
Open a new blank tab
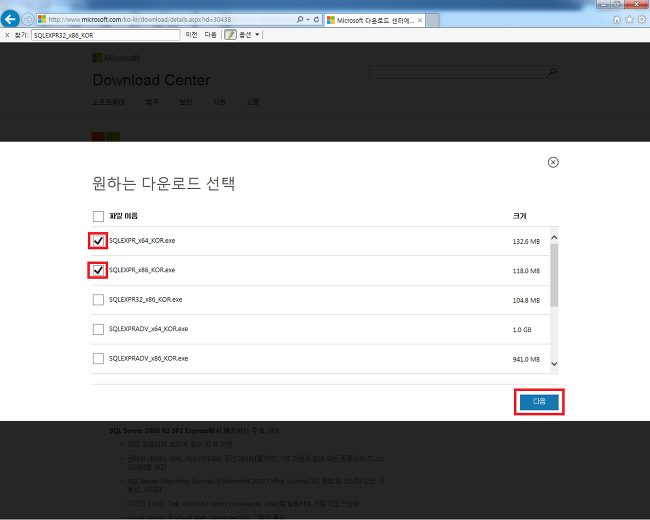(x=432, y=20)
